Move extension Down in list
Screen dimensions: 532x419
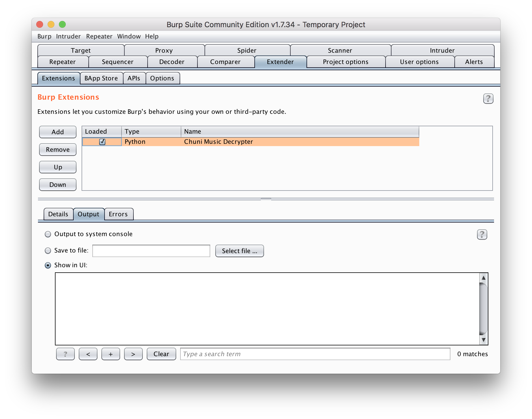click(58, 185)
